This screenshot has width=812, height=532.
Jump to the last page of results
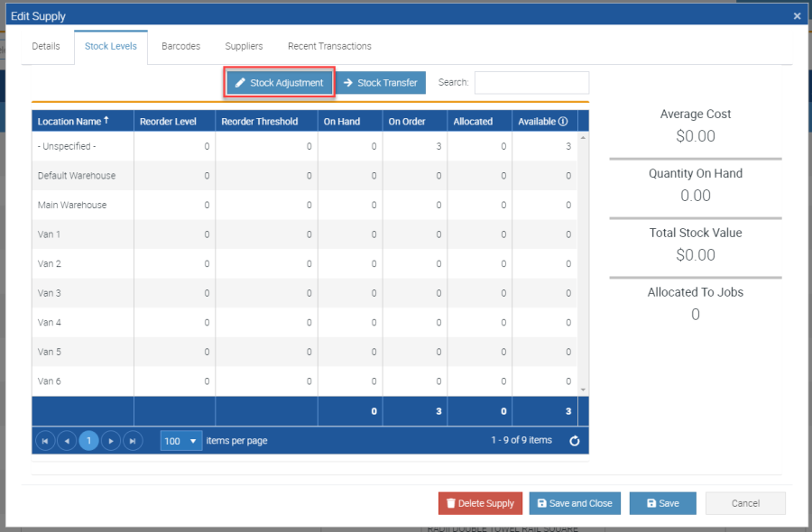tap(133, 441)
